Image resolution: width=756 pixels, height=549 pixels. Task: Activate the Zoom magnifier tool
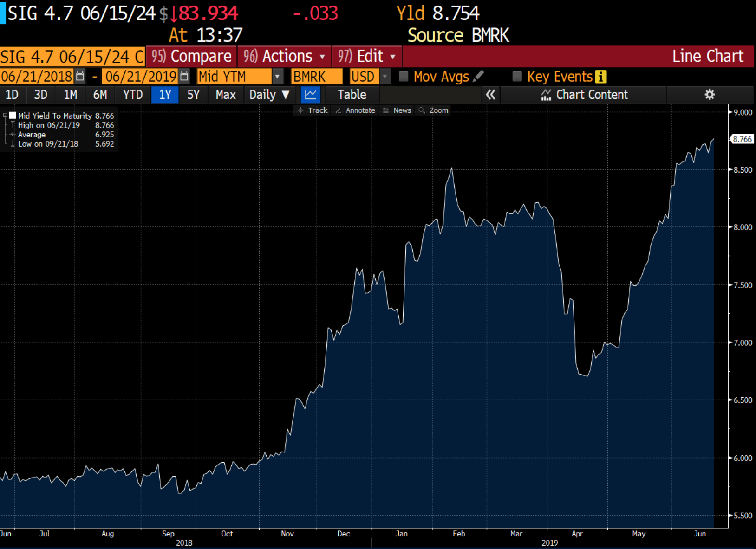[434, 110]
